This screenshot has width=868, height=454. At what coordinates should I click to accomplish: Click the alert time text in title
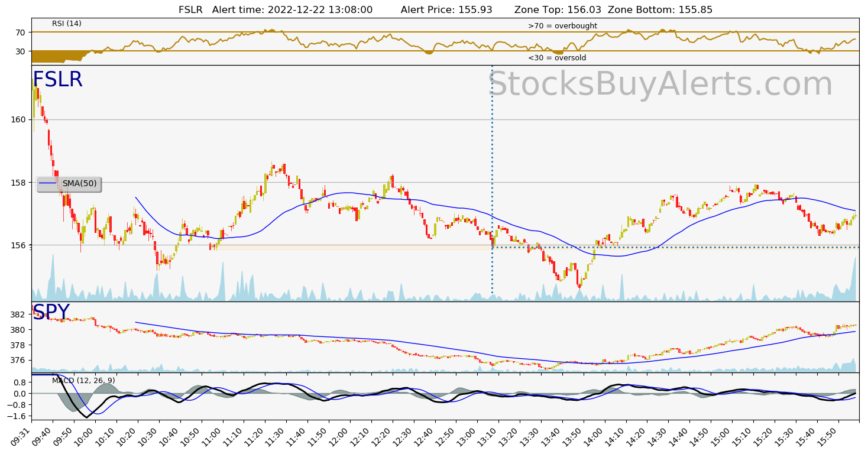(x=292, y=9)
